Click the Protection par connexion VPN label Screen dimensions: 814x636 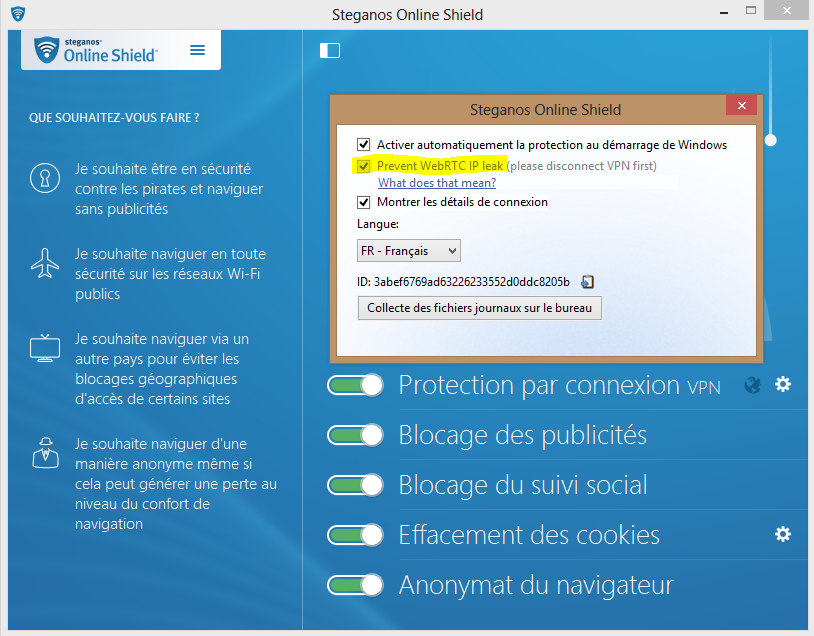560,385
